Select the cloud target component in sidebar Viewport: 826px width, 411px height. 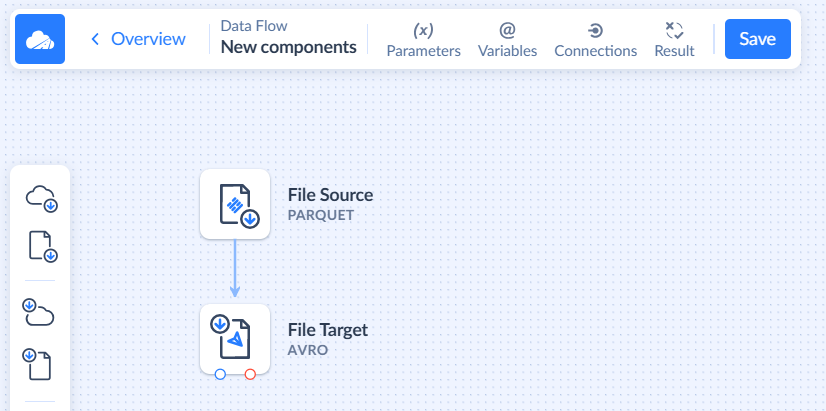point(38,312)
